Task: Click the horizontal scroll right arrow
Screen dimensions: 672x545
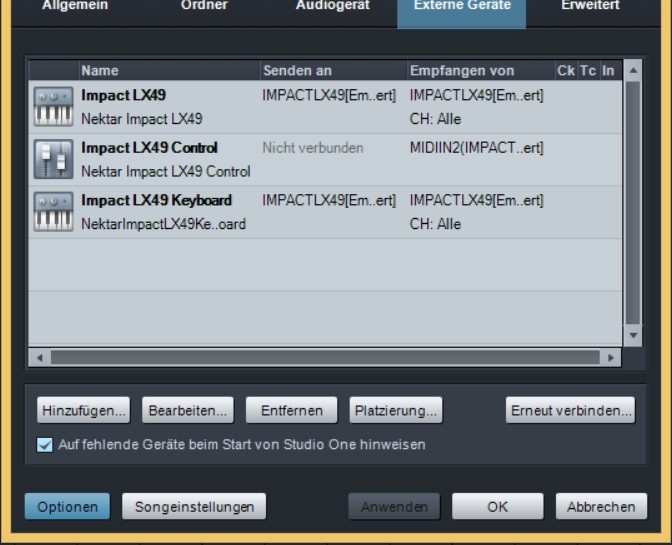Action: 611,357
